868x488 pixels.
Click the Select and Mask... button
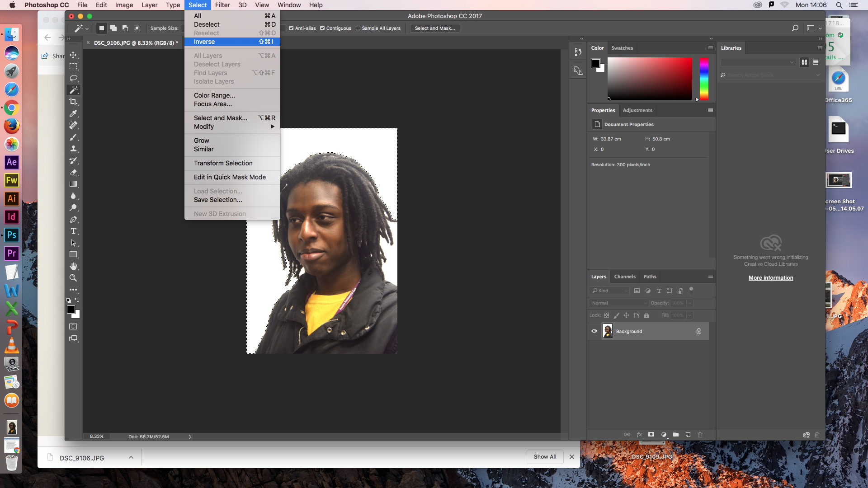click(x=435, y=28)
